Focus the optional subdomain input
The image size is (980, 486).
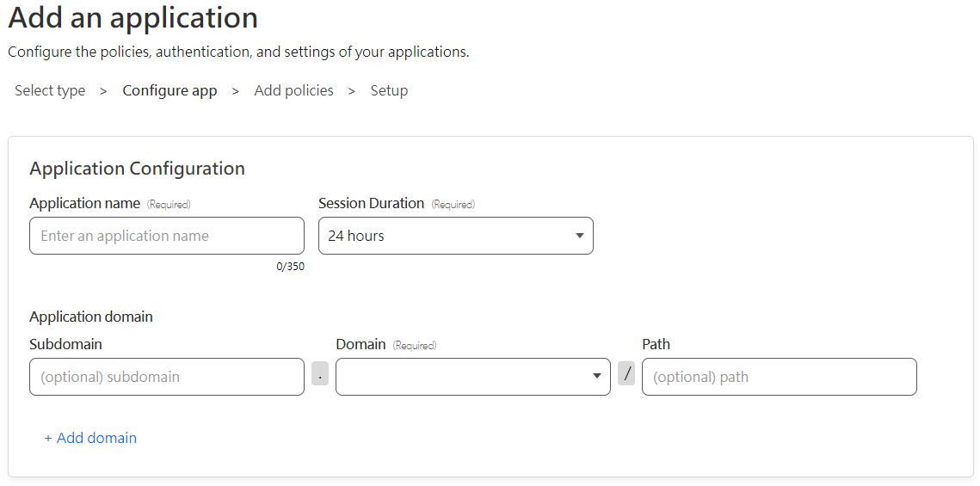coord(167,377)
